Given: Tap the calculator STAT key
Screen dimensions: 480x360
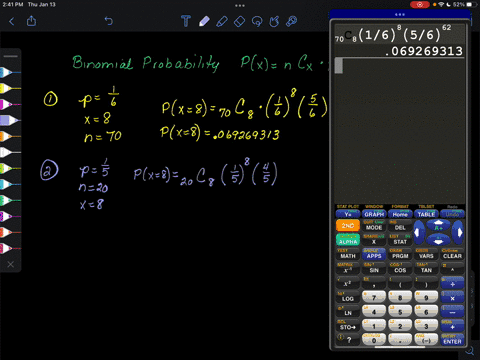Looking at the screenshot, I should [x=400, y=242].
